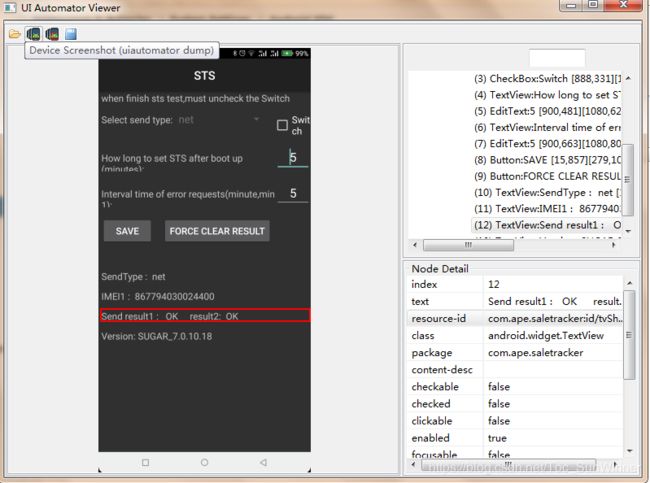Close the UI Automator Viewer window
The height and width of the screenshot is (483, 650).
click(x=623, y=5)
